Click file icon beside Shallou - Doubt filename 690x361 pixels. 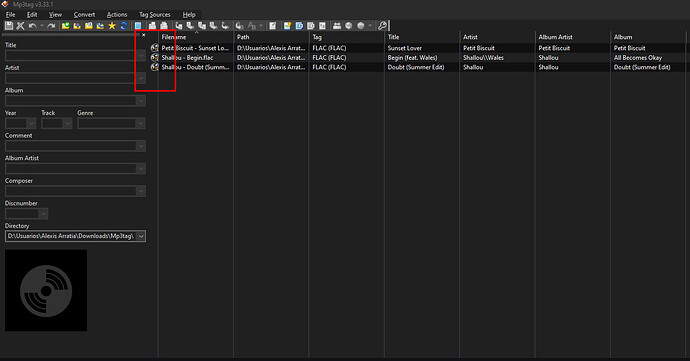pyautogui.click(x=154, y=67)
